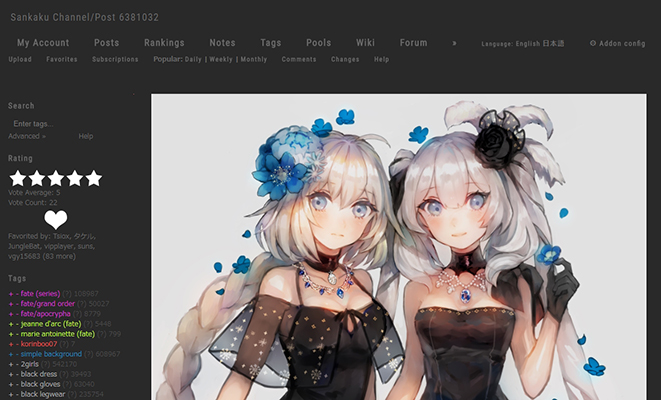
Task: Open the fate (series) tag link
Action: pyautogui.click(x=40, y=294)
